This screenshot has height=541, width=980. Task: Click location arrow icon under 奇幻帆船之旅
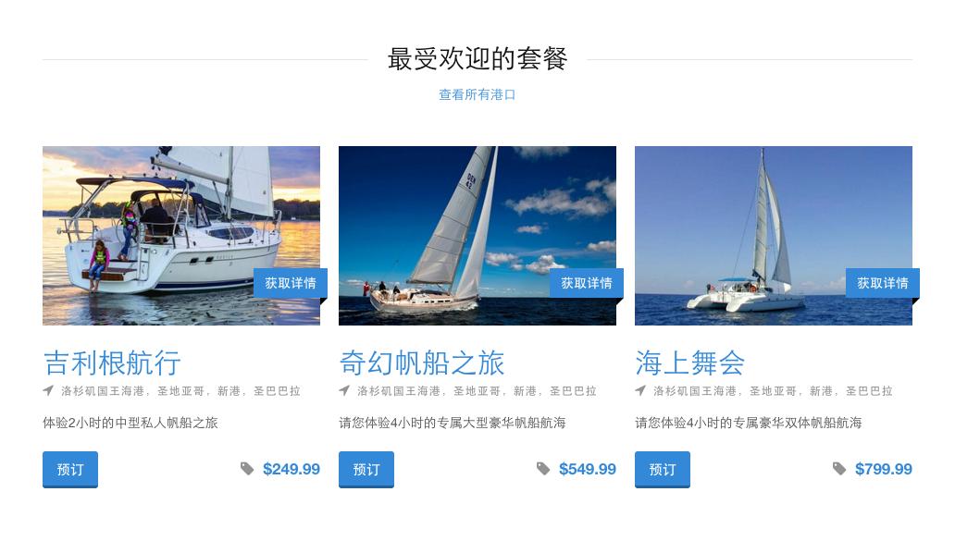344,391
